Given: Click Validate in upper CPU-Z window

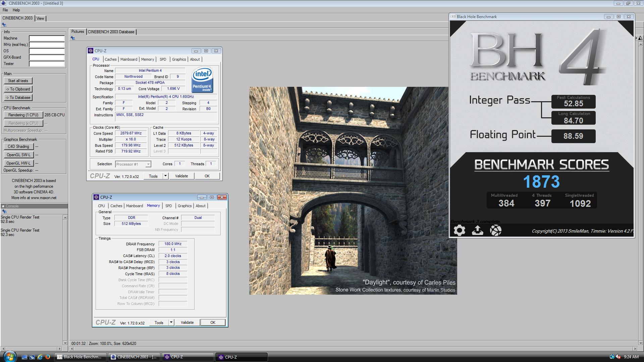Looking at the screenshot, I should point(181,176).
